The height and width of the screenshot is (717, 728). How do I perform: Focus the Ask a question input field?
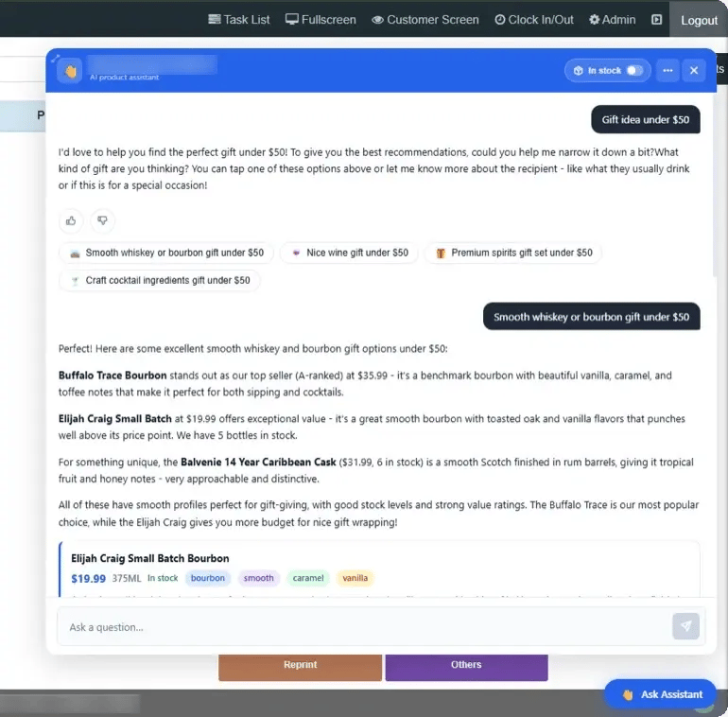point(364,627)
